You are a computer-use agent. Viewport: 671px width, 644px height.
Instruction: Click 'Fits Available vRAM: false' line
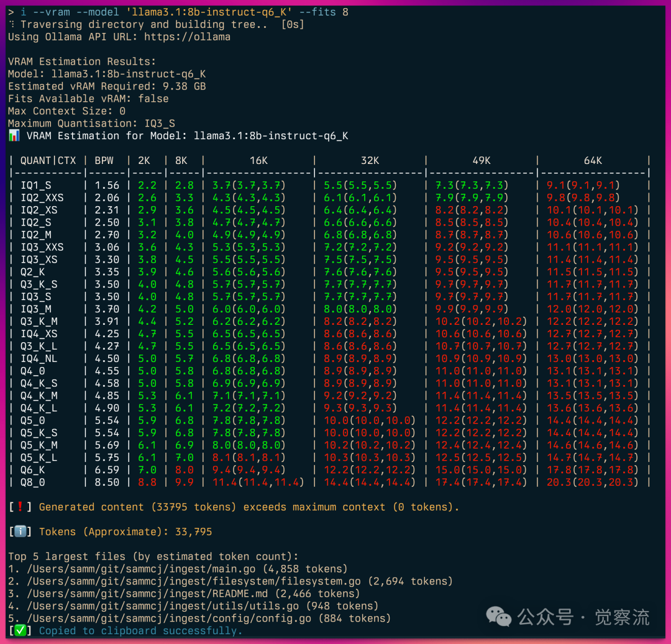pyautogui.click(x=89, y=99)
